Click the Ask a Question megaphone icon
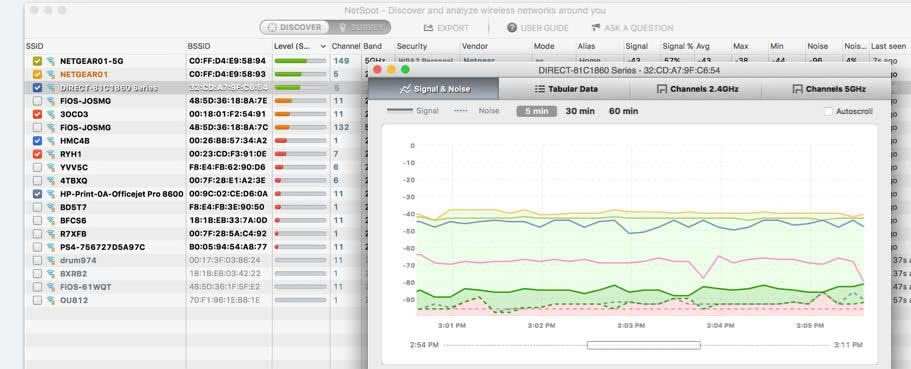The width and height of the screenshot is (911, 369). 596,28
